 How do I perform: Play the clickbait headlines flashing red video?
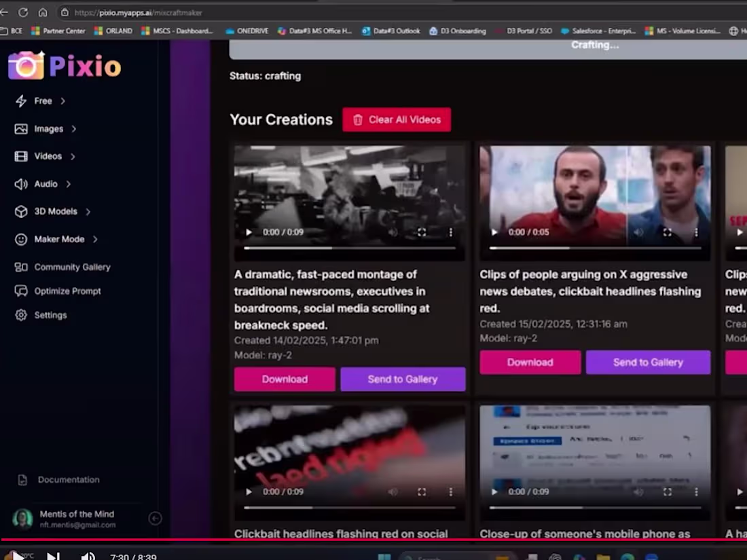[249, 492]
